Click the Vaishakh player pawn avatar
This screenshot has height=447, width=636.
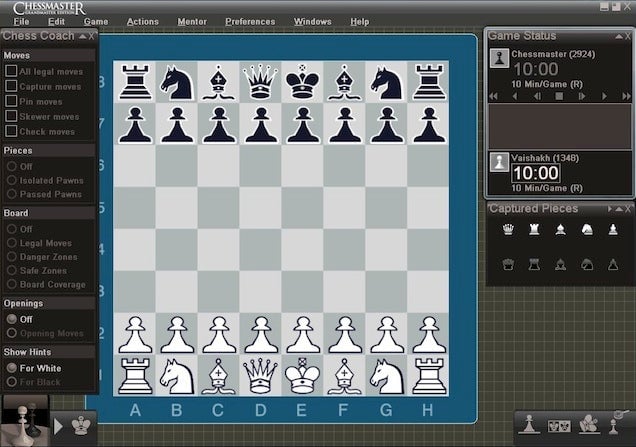point(498,163)
